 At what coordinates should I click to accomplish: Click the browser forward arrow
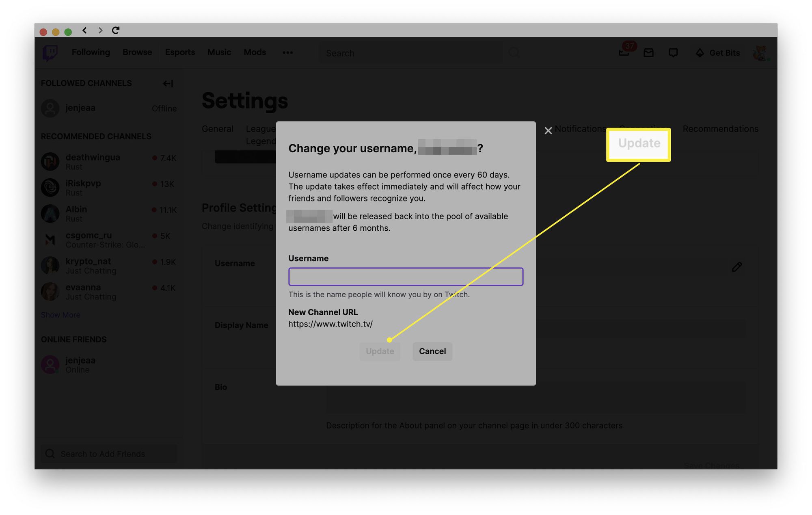point(100,30)
